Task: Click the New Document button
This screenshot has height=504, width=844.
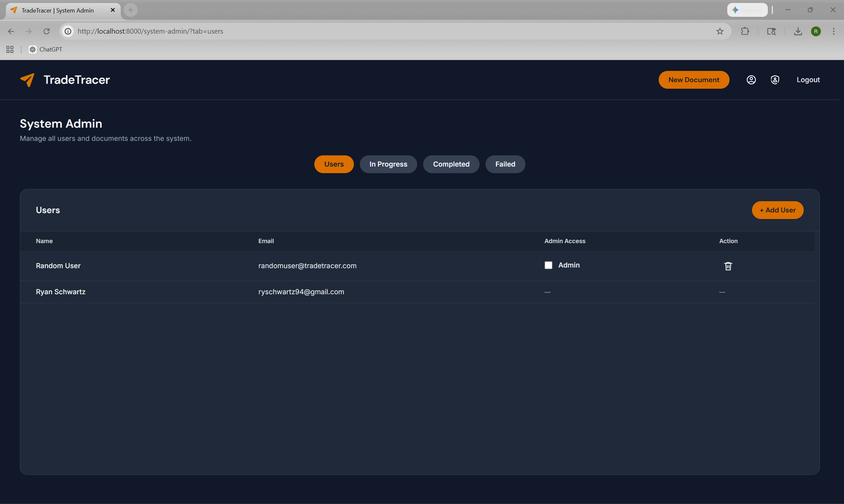Action: [694, 80]
